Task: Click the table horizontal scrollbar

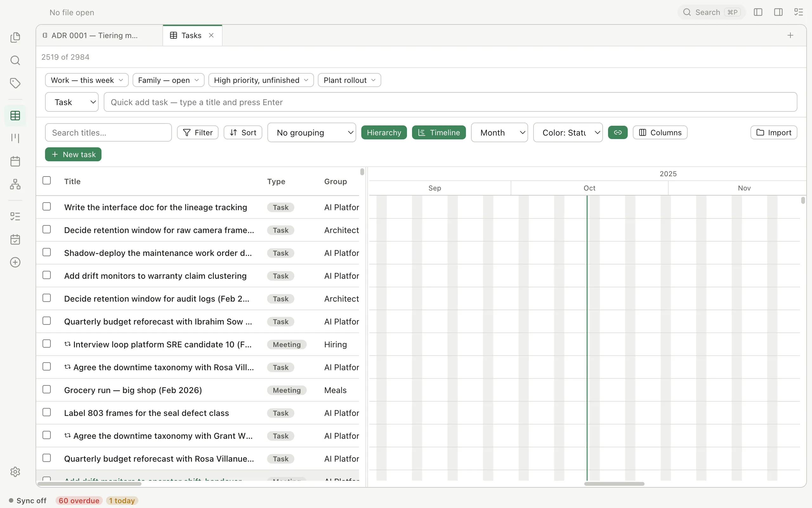Action: tap(89, 484)
